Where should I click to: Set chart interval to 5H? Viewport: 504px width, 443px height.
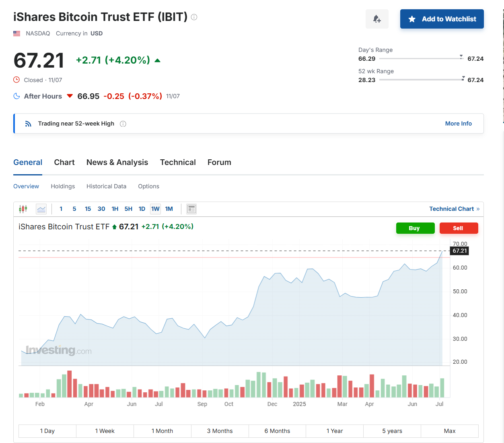point(128,209)
